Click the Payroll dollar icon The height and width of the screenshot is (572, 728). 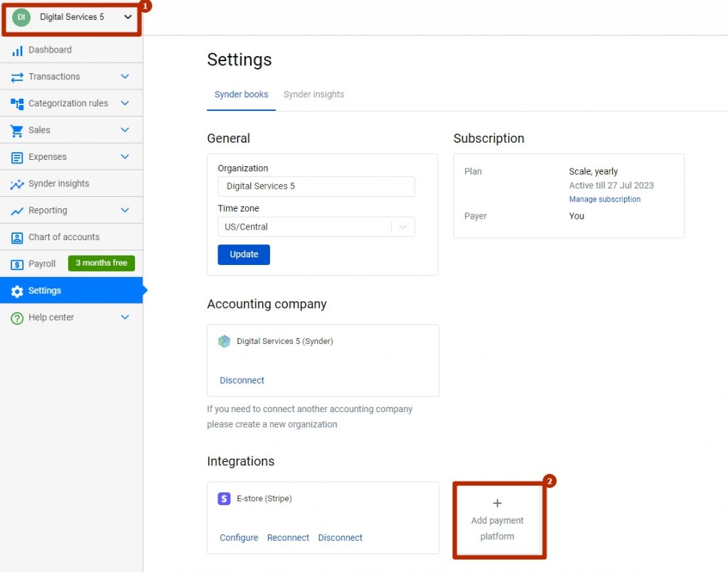pos(17,264)
